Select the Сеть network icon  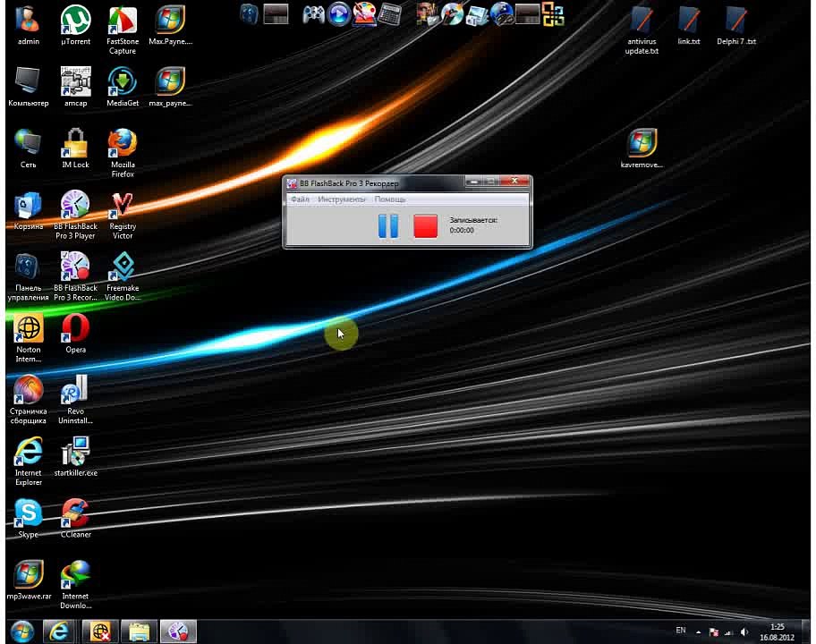(x=28, y=148)
